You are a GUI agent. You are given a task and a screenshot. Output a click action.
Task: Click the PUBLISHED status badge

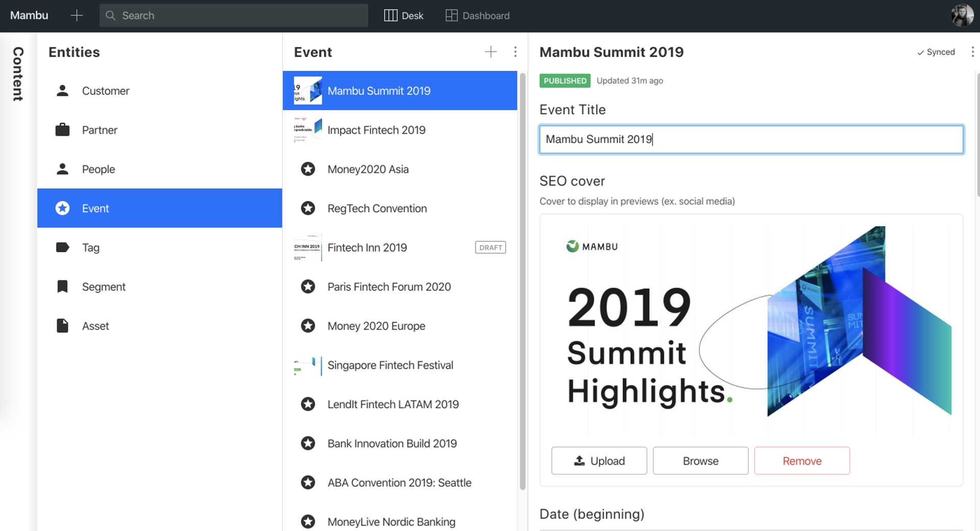pyautogui.click(x=565, y=81)
